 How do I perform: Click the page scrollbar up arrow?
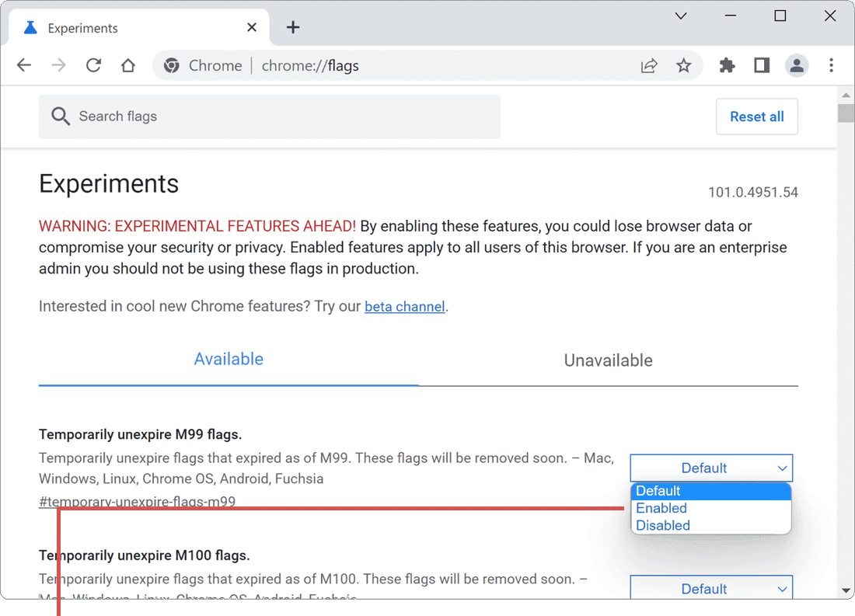click(846, 95)
